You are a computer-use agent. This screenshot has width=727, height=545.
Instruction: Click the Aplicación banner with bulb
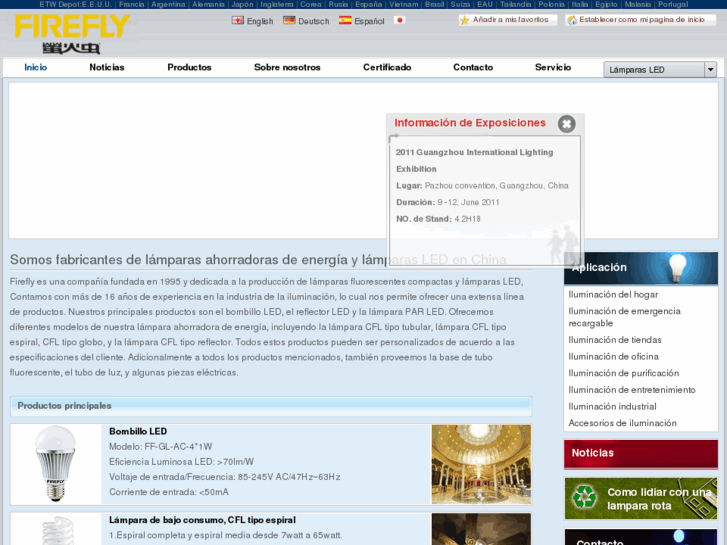click(x=641, y=268)
